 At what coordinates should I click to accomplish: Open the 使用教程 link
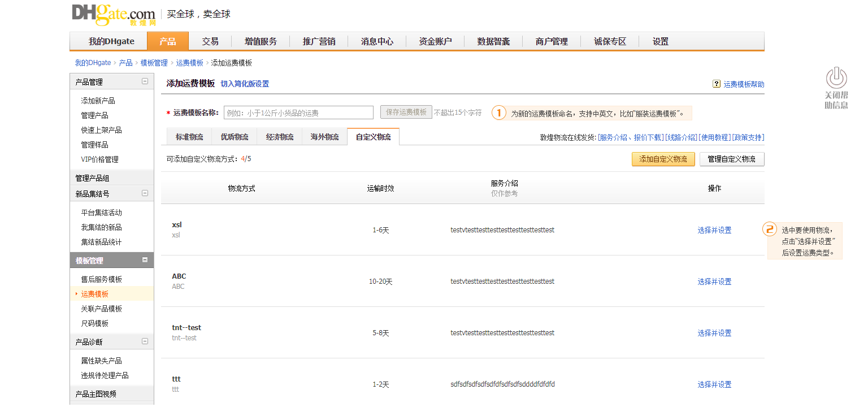[x=715, y=137]
